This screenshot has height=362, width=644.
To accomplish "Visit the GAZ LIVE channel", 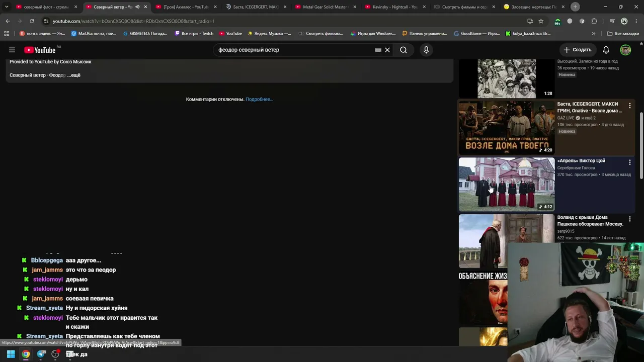I will click(566, 118).
